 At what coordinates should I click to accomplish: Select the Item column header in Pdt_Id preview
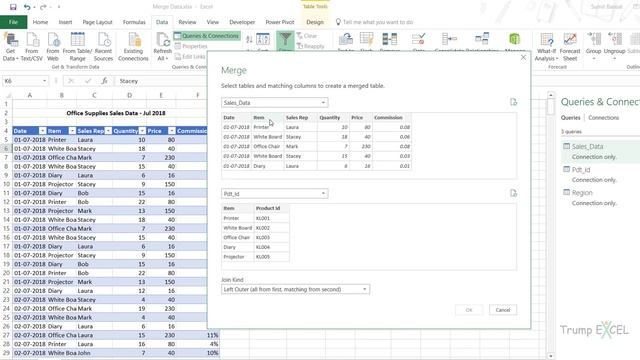pyautogui.click(x=237, y=208)
